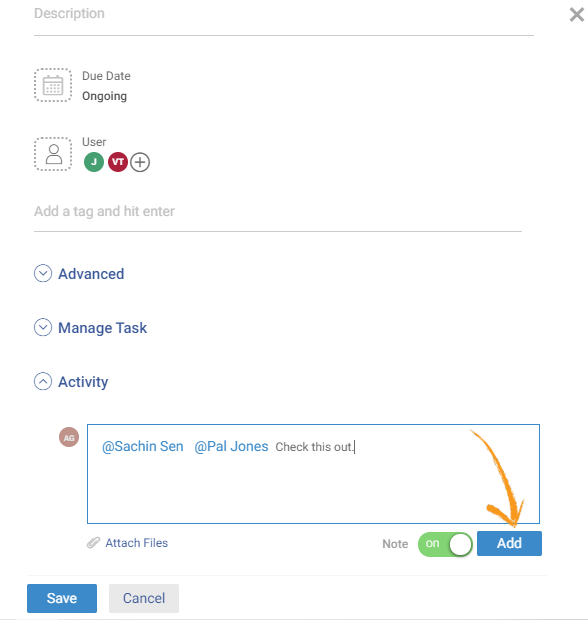Viewport: 588px width, 620px height.
Task: Add the comment to activity
Action: point(509,543)
